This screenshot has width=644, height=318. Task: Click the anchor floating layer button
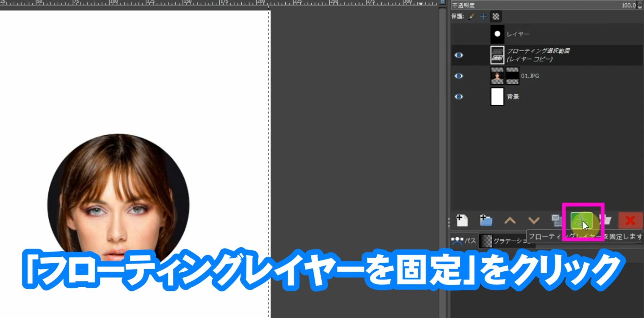(x=581, y=221)
